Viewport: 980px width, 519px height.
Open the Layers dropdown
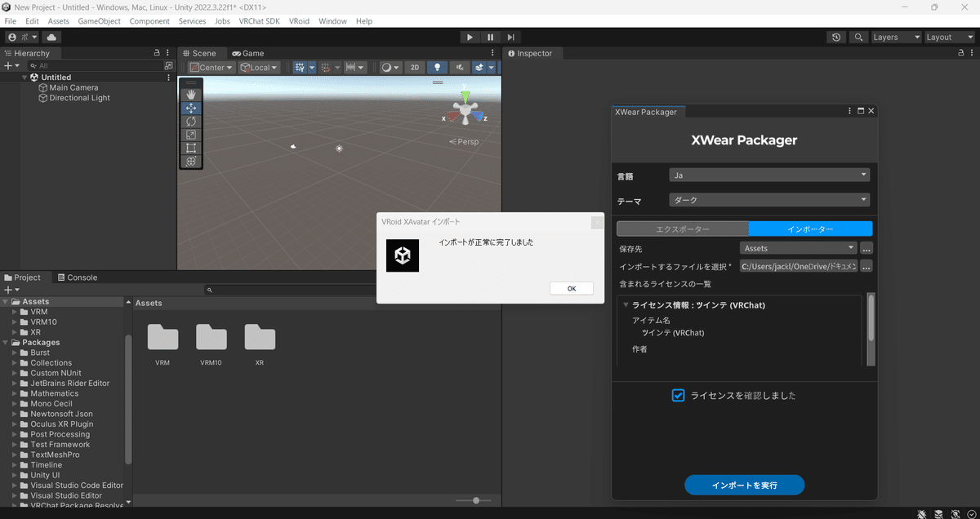point(896,37)
